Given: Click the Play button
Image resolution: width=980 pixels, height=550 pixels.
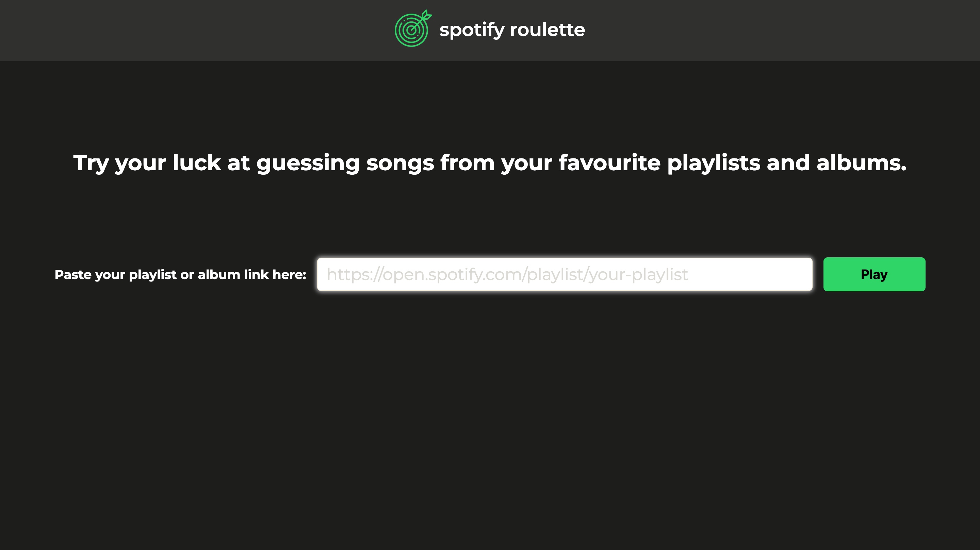Looking at the screenshot, I should click(874, 274).
